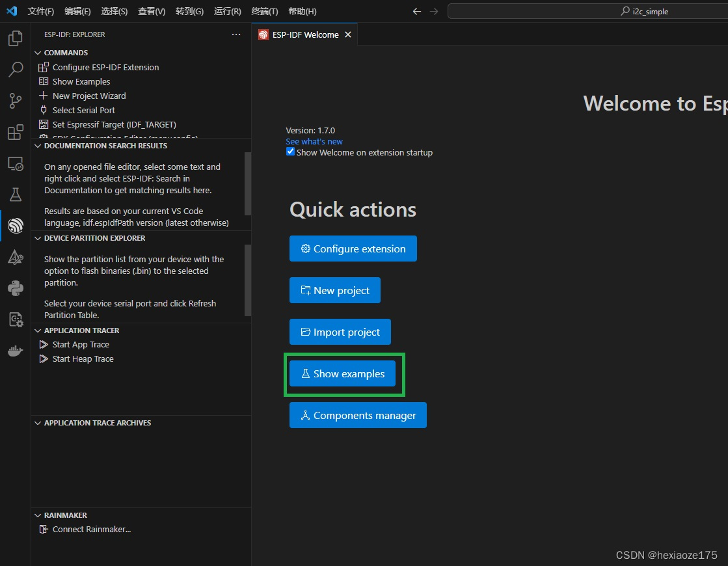This screenshot has height=566, width=728.
Task: Open Source Control view in activity bar
Action: [x=16, y=101]
